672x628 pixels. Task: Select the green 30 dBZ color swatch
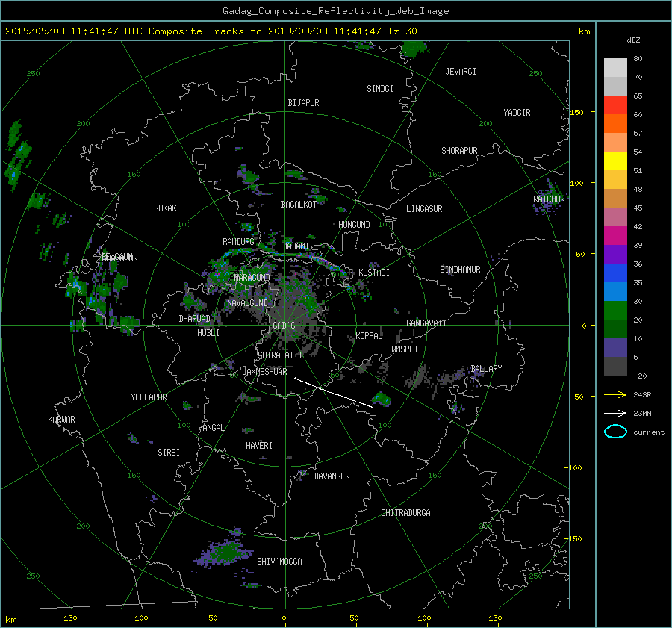pyautogui.click(x=615, y=310)
